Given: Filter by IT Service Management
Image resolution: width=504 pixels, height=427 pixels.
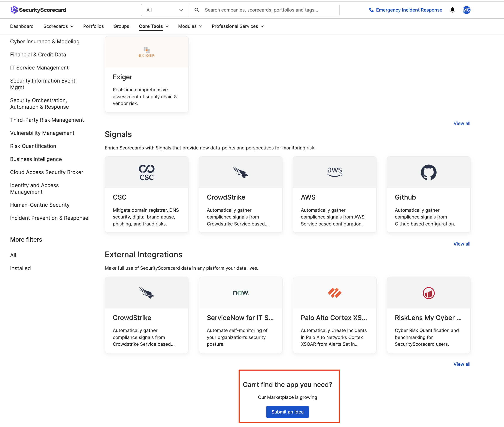Looking at the screenshot, I should pyautogui.click(x=39, y=68).
